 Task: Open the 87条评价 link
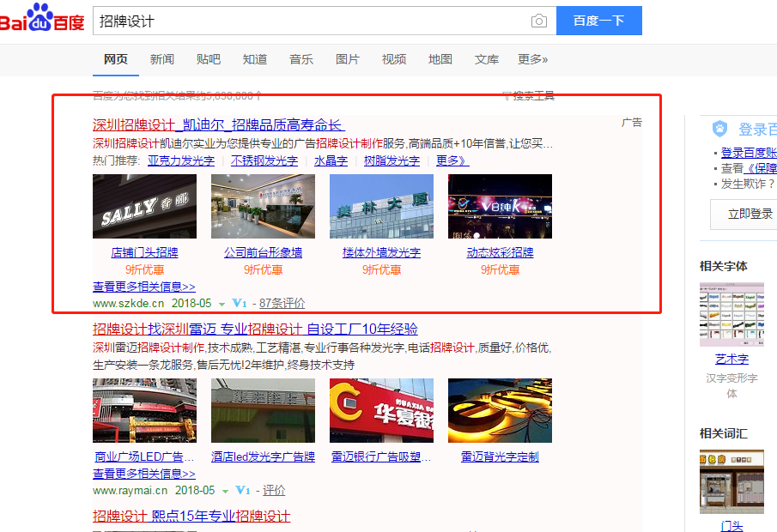click(282, 303)
